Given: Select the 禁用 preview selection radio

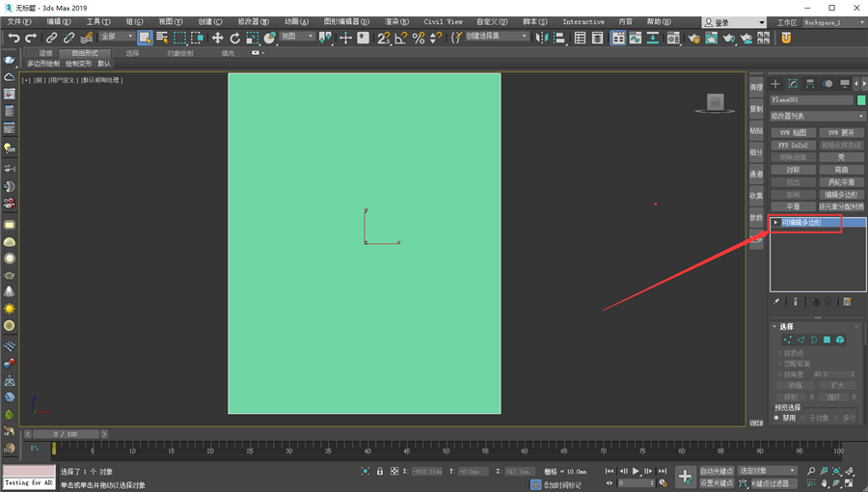Looking at the screenshot, I should click(776, 418).
